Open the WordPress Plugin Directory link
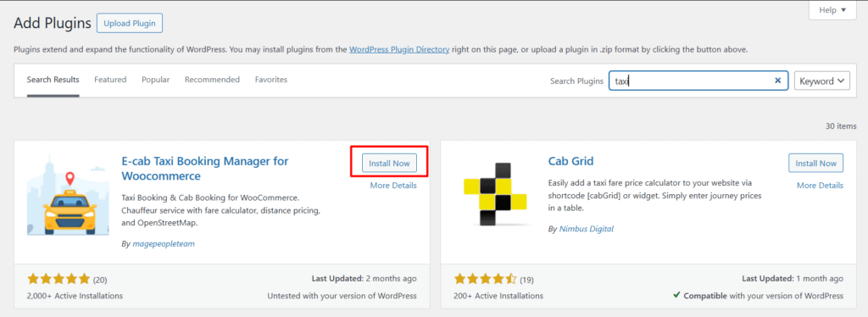Viewport: 868px width, 317px height. [x=399, y=49]
